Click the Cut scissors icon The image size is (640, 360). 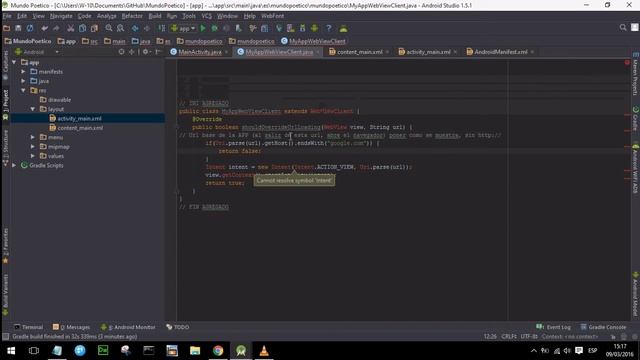(71, 28)
